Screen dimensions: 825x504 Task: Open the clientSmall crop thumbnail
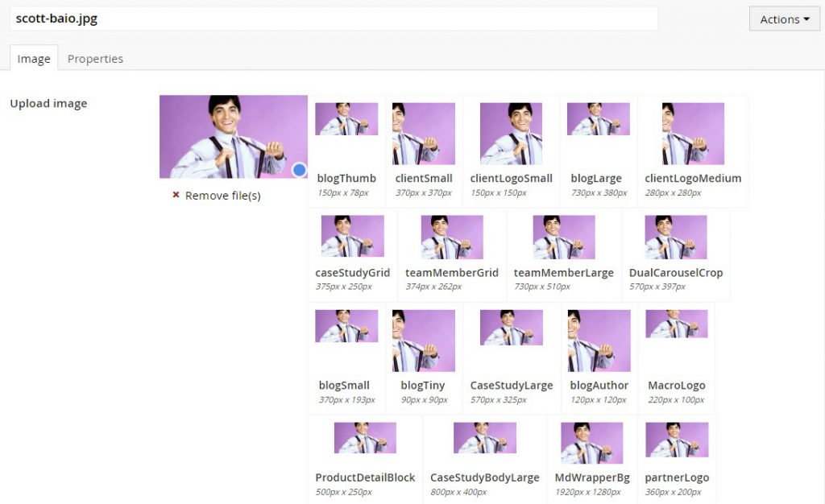pos(424,134)
